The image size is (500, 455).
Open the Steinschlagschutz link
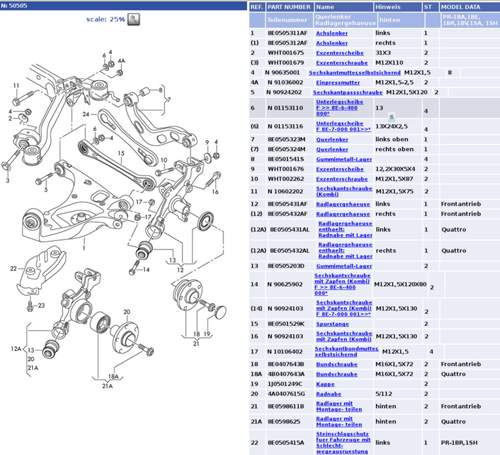343,443
